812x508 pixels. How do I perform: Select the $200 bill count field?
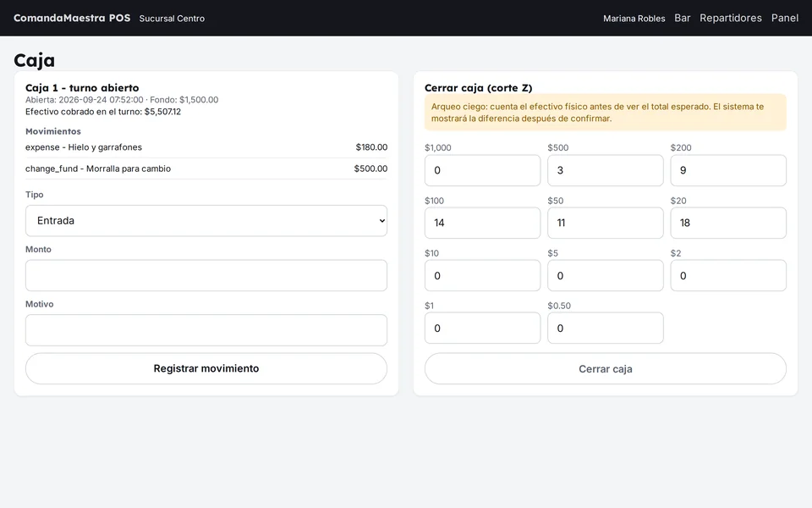(x=728, y=170)
